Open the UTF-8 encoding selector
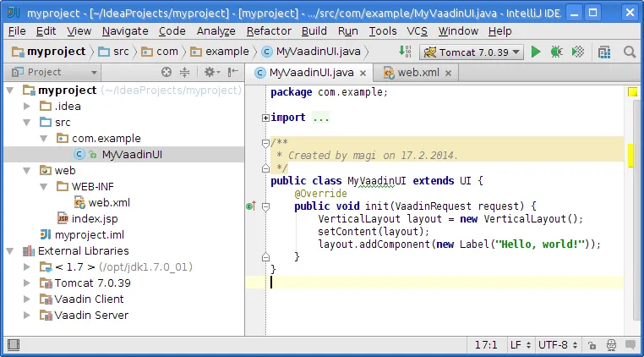 (x=558, y=345)
